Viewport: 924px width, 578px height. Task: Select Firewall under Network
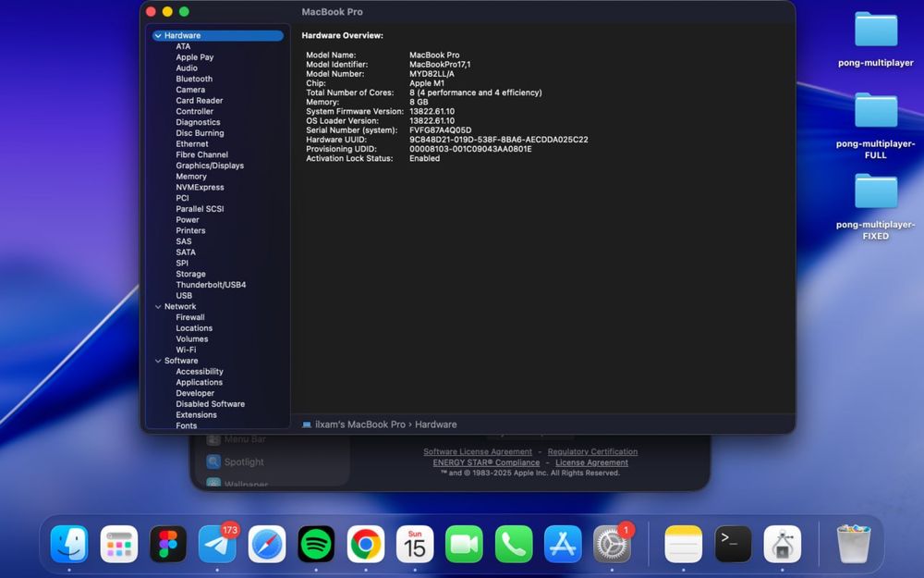(x=190, y=317)
